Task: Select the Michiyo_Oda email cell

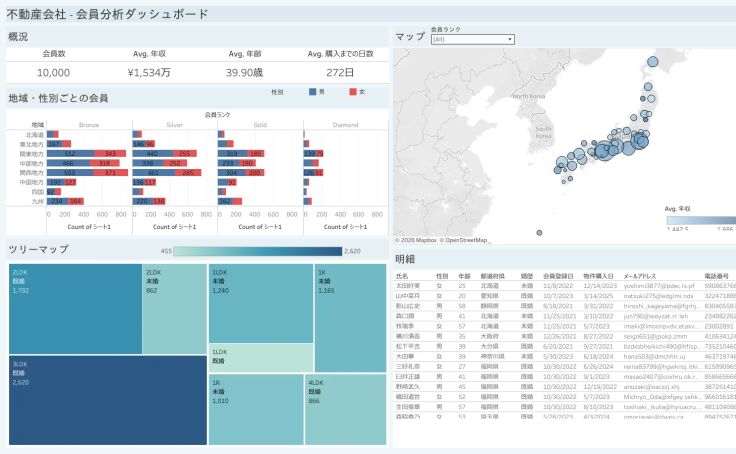Action: click(662, 397)
